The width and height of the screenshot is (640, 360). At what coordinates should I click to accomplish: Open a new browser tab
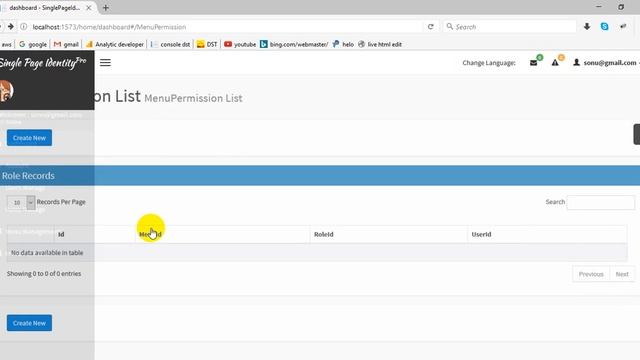[x=106, y=8]
